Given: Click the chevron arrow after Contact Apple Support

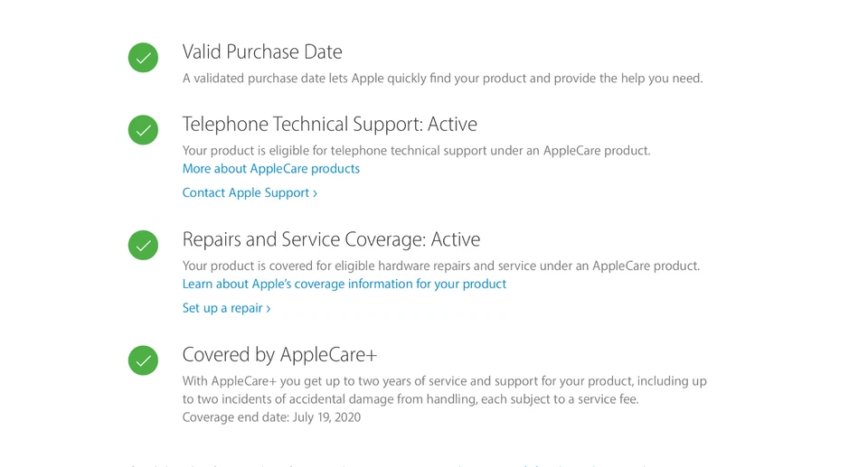Looking at the screenshot, I should 315,193.
